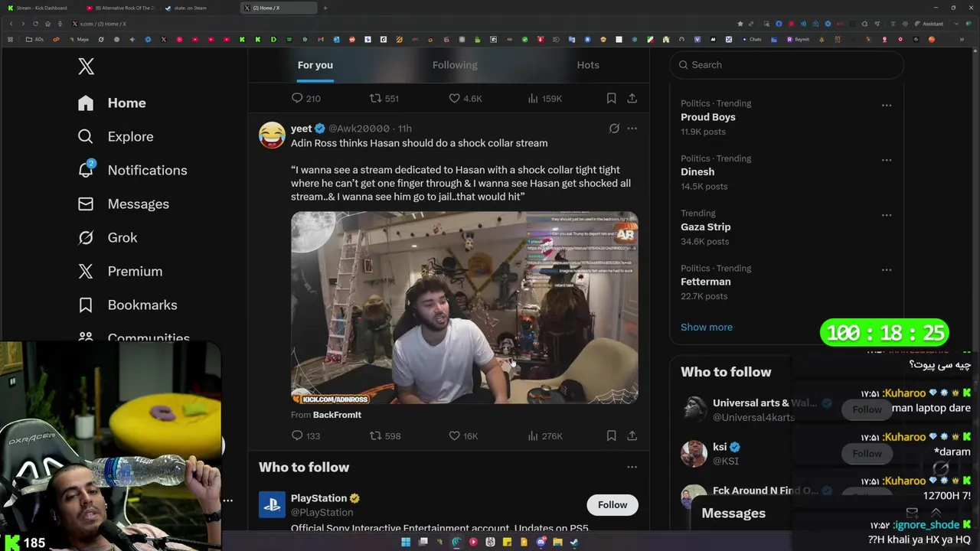Repost the post with 551 reposts
The width and height of the screenshot is (980, 551).
384,99
